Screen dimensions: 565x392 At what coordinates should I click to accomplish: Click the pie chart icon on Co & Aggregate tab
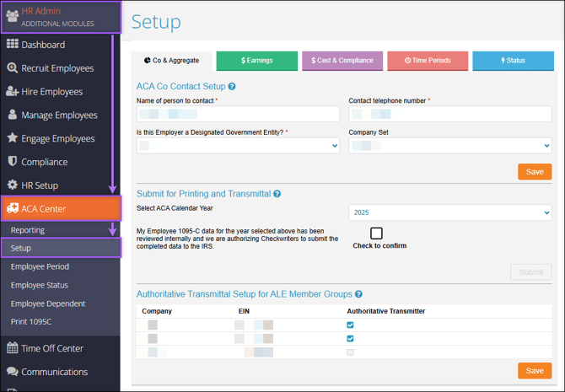147,60
